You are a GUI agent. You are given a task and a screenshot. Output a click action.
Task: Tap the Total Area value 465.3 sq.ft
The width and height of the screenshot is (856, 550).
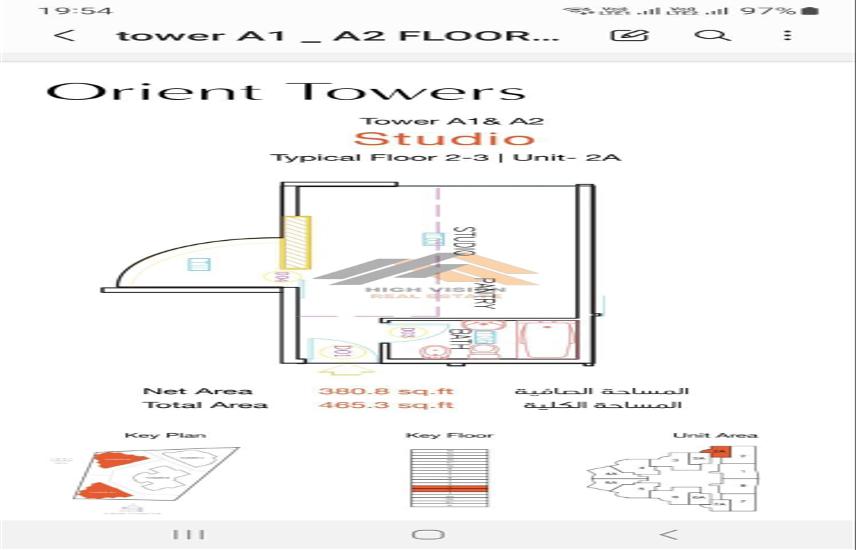[386, 405]
